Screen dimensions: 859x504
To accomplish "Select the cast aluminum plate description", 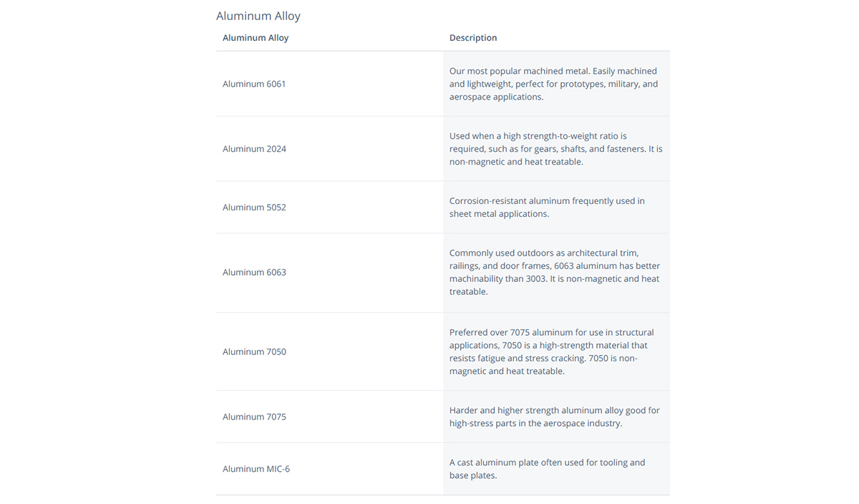I will click(x=548, y=470).
